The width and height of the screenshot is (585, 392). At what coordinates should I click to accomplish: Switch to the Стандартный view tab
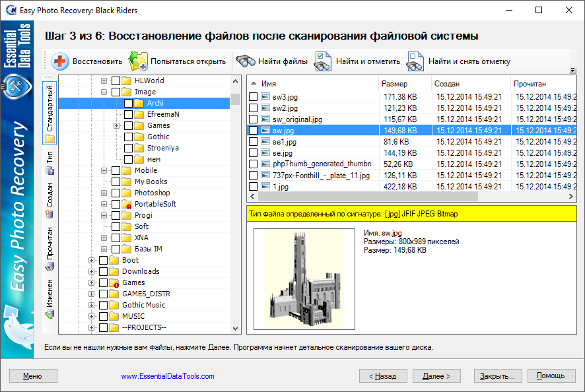click(50, 113)
